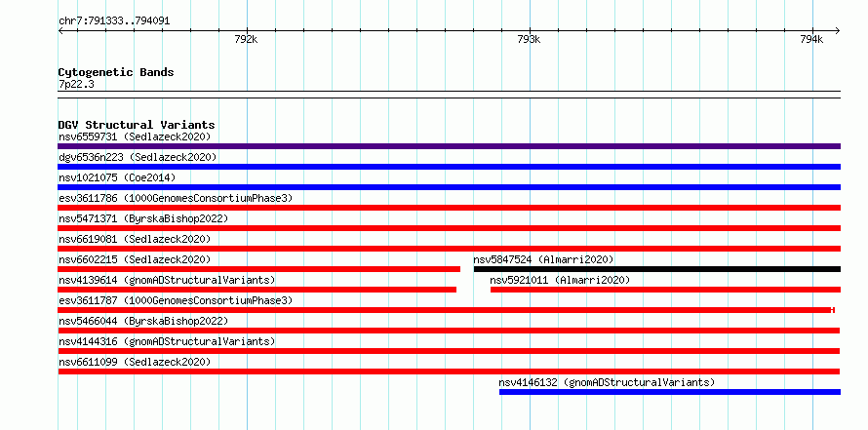Click the 794k ruler mark

pyautogui.click(x=811, y=39)
